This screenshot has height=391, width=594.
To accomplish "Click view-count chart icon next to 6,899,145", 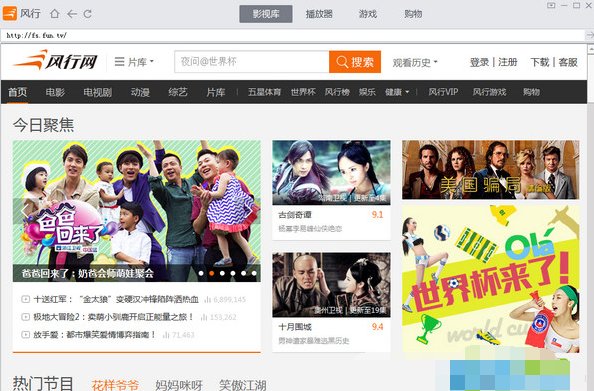I will coord(207,300).
